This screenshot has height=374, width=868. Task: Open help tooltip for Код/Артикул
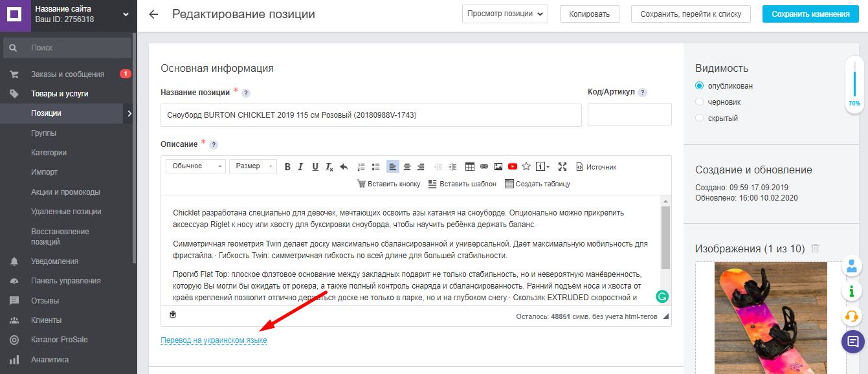coord(642,93)
